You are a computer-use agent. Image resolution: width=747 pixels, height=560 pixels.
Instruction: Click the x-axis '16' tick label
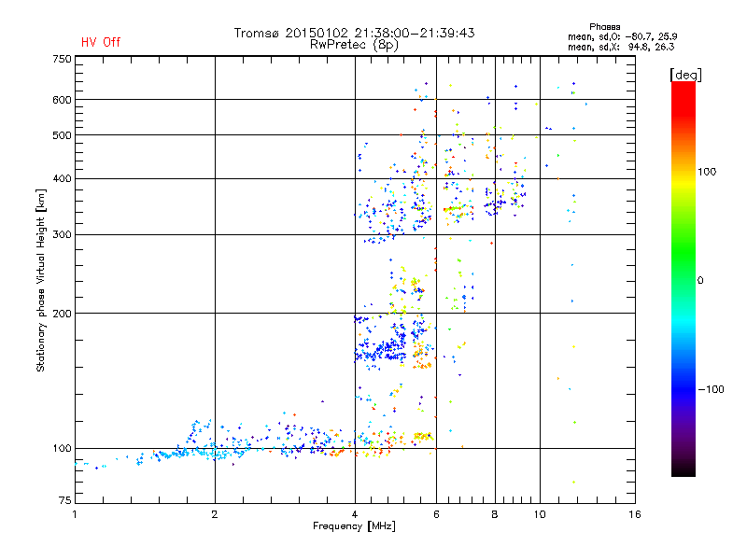coord(635,514)
